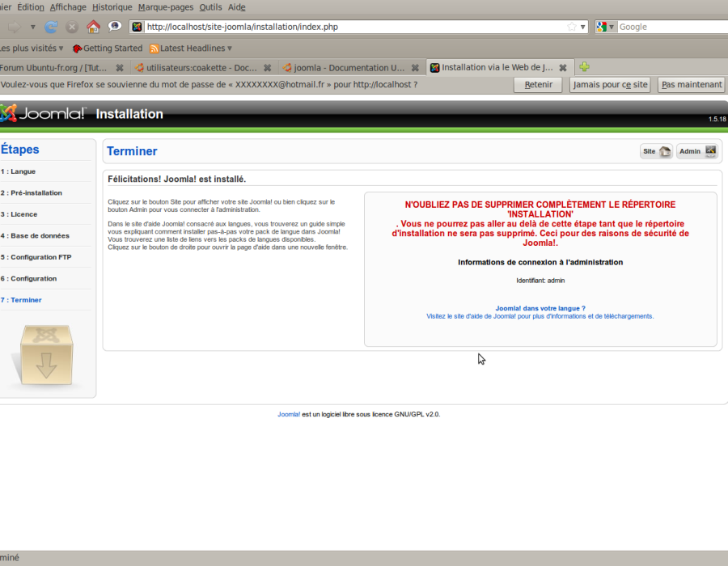Open the Historique menu
Screen dimensions: 728x566
click(x=112, y=7)
